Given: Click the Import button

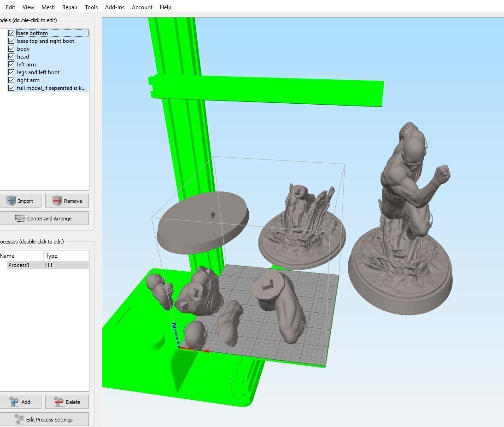Looking at the screenshot, I should click(21, 201).
